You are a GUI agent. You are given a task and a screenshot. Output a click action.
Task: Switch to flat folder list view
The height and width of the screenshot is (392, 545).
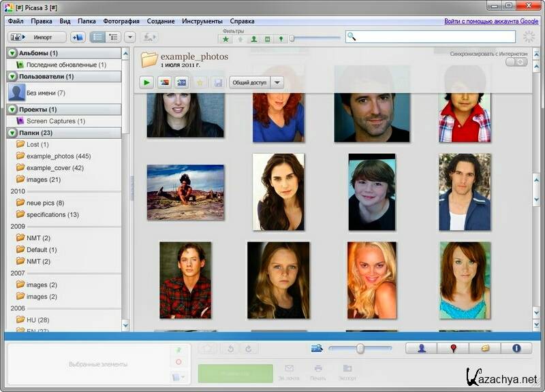(97, 37)
